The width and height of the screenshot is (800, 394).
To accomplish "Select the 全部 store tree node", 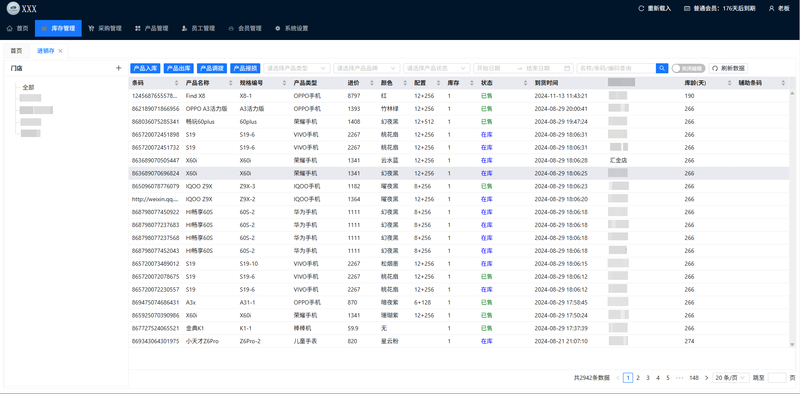I will click(28, 87).
